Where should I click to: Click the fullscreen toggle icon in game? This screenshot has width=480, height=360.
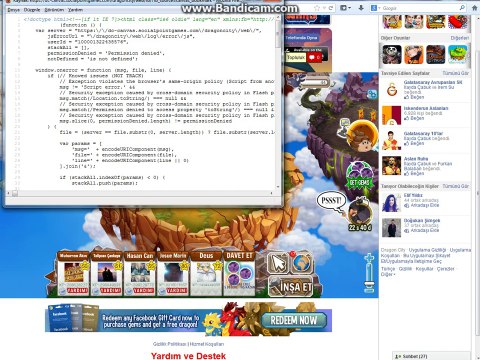coord(372,94)
